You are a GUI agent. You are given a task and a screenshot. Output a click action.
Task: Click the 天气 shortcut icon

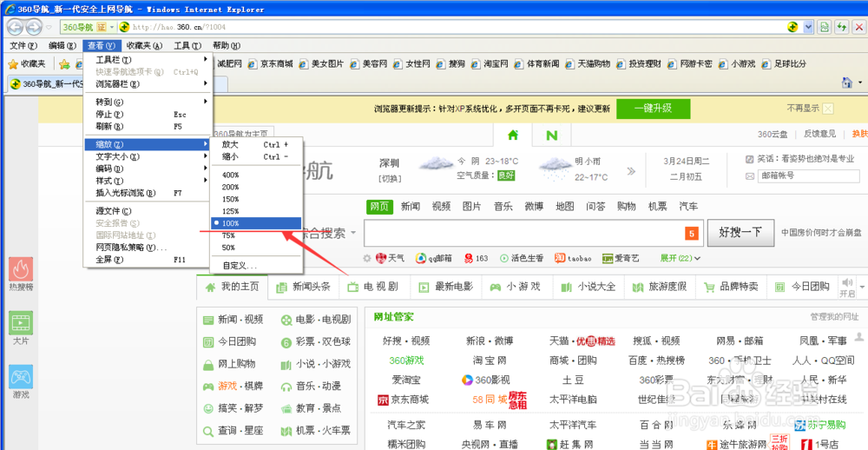[381, 258]
